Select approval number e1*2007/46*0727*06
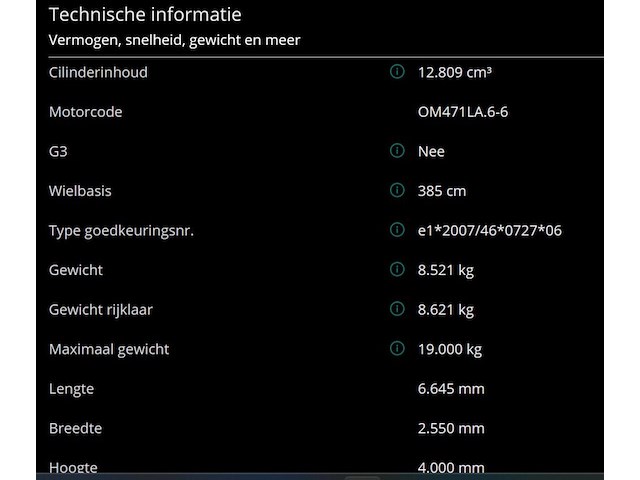640x480 pixels. (490, 231)
